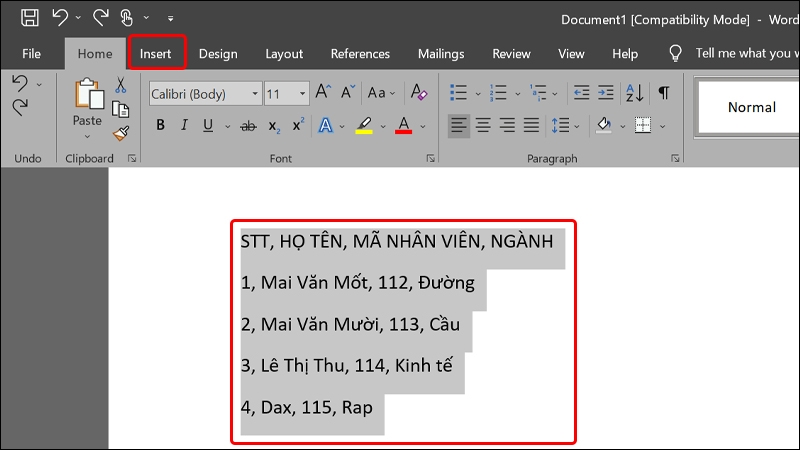Viewport: 800px width, 450px height.
Task: Click the Format Painter brush icon
Action: click(121, 134)
